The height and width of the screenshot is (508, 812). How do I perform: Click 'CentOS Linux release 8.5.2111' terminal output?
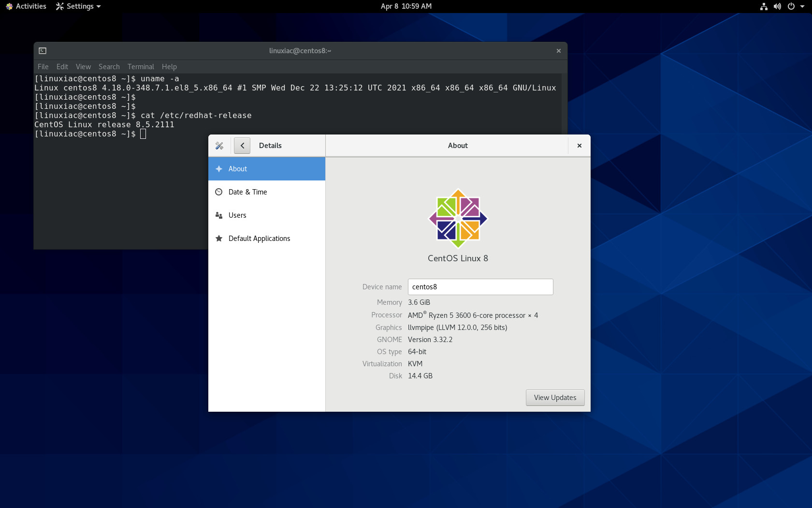click(x=104, y=125)
